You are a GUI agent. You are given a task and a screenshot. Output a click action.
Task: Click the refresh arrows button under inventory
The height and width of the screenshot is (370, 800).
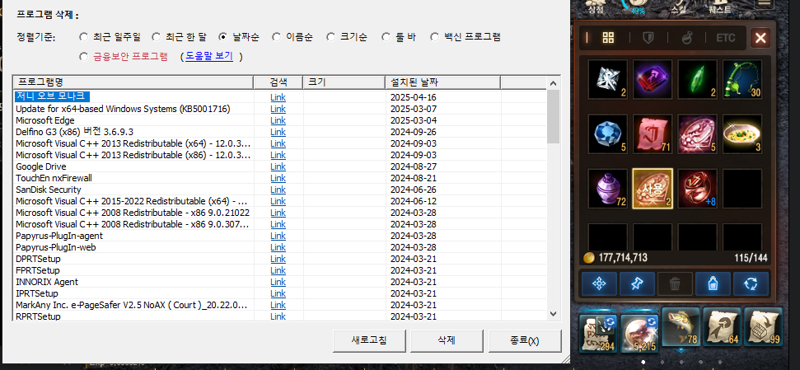pos(751,284)
